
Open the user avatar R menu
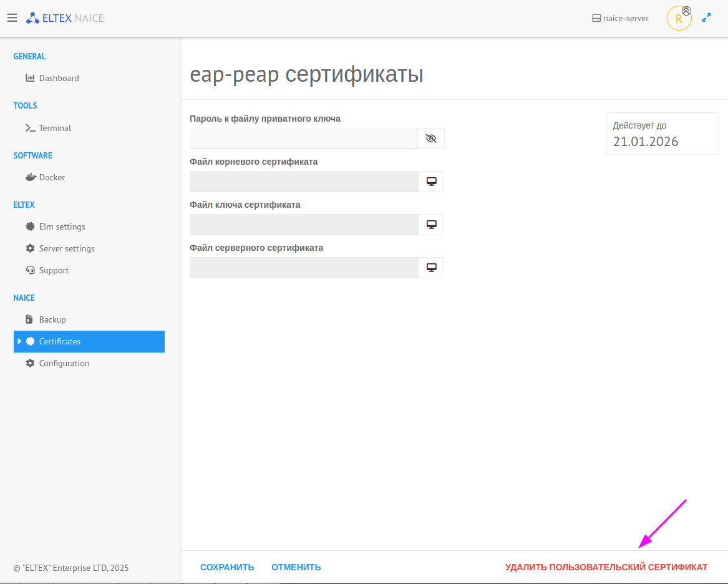(x=679, y=19)
